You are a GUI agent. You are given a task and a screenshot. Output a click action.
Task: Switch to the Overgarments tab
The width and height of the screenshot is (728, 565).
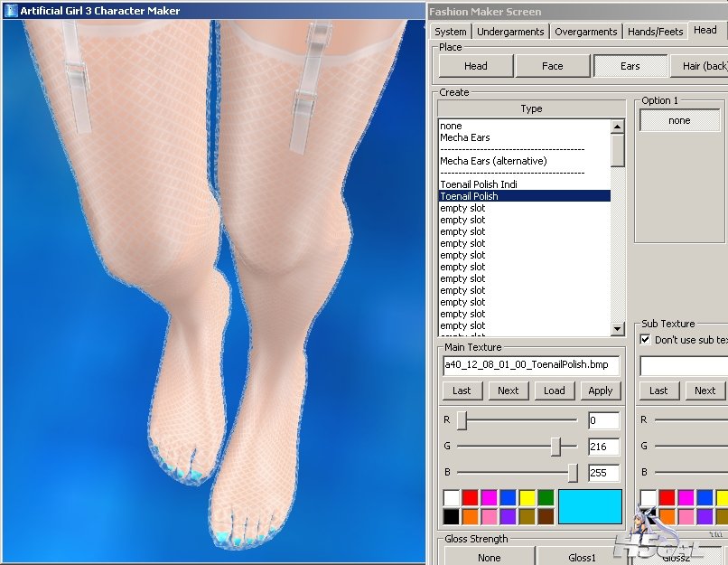point(586,32)
